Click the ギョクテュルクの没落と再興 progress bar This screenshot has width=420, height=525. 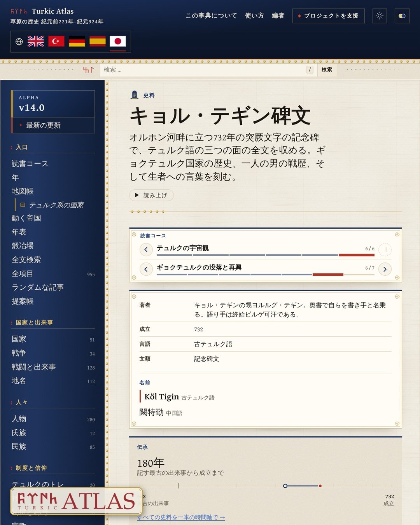tap(266, 275)
